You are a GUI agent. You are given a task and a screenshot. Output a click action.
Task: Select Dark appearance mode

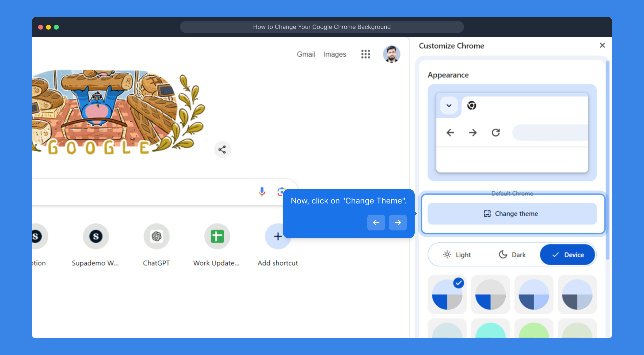pyautogui.click(x=512, y=255)
